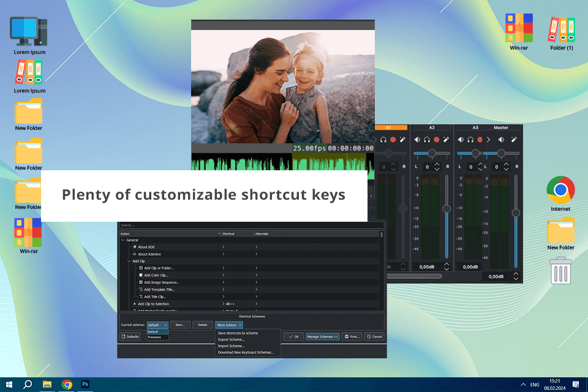Arm the red record button on track A2
Image resolution: width=588 pixels, height=392 pixels.
click(x=437, y=140)
